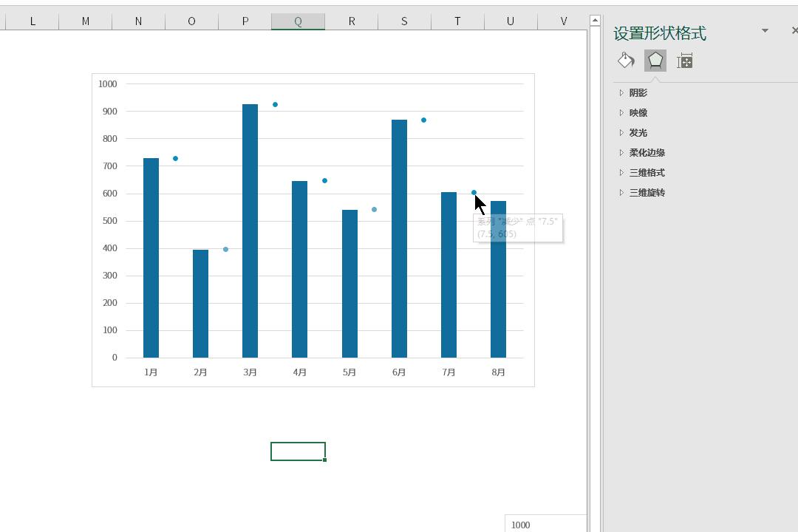Select column L header
798x532 pixels.
coord(33,21)
